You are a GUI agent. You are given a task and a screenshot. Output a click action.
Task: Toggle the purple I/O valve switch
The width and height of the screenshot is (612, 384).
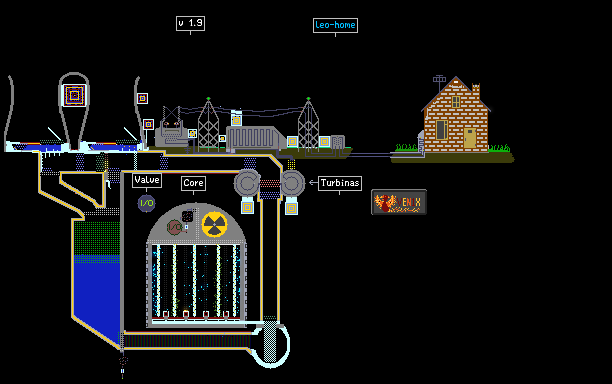(146, 203)
